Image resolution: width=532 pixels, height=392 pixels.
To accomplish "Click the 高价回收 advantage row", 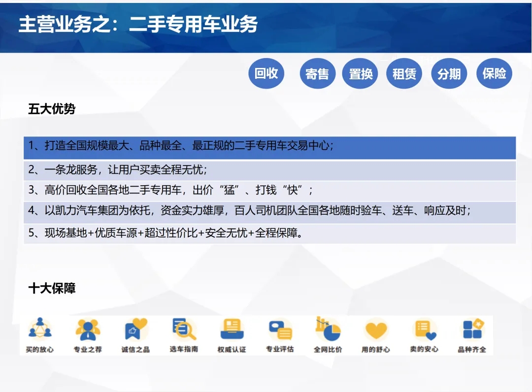I will [x=269, y=191].
